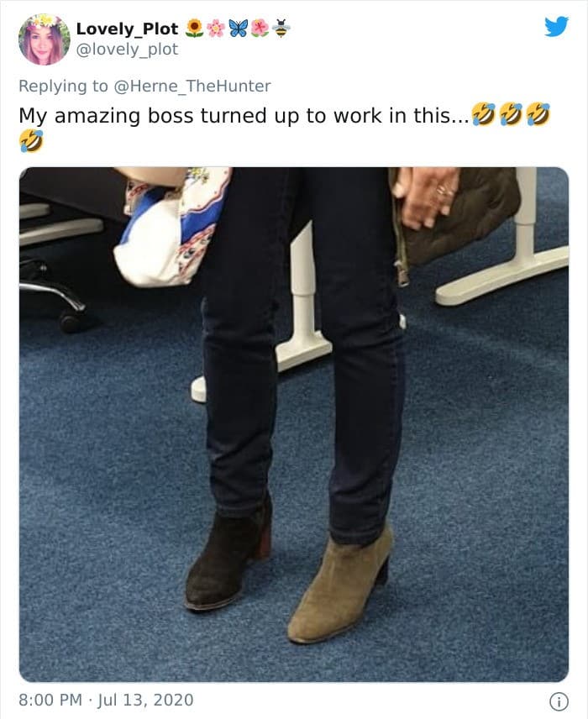This screenshot has width=588, height=719.
Task: Click the lone laughing emoji on second line
Action: [31, 141]
